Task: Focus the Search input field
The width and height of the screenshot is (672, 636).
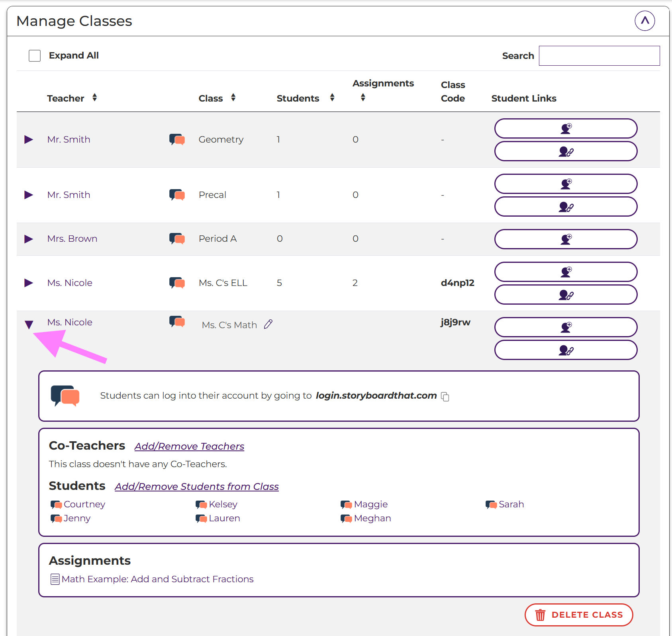Action: (x=599, y=56)
